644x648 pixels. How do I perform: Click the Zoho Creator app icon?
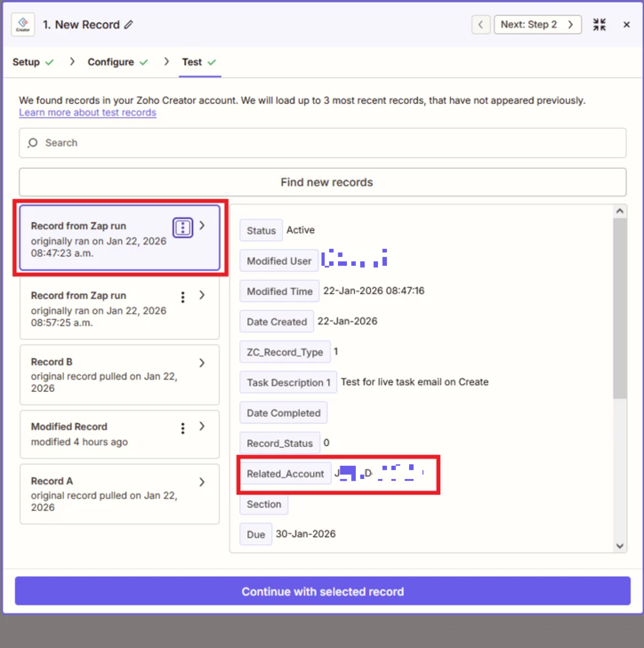[23, 25]
